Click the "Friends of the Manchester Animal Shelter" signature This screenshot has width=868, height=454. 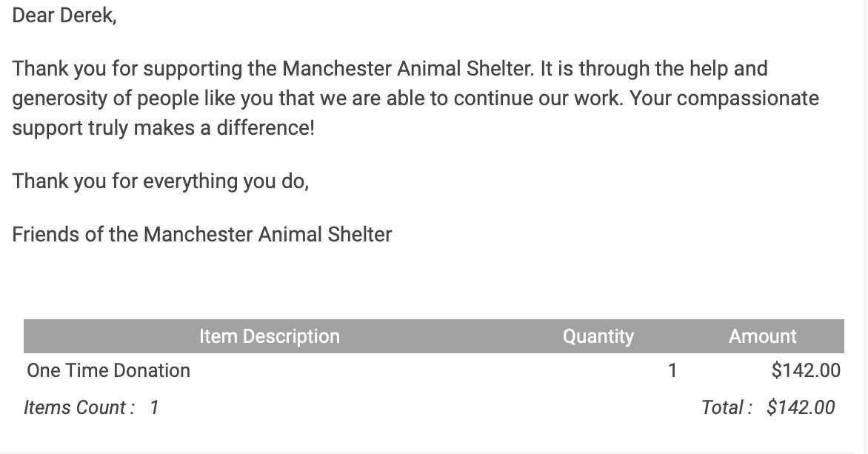tap(202, 234)
